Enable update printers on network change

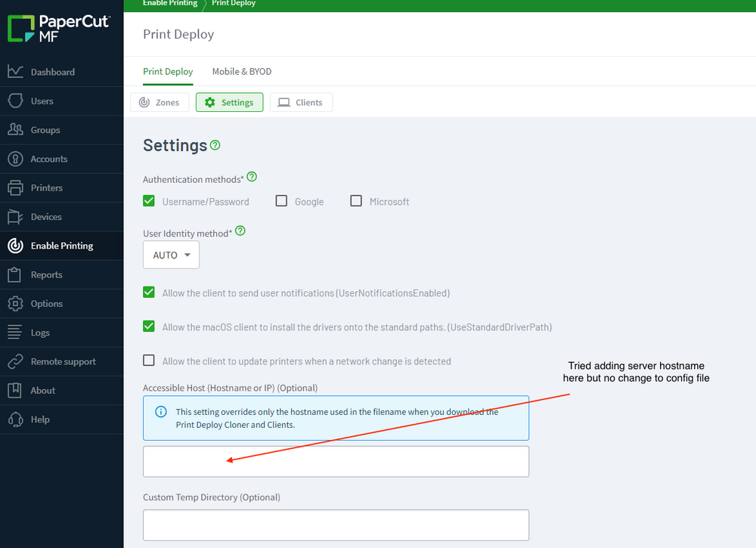click(x=148, y=361)
